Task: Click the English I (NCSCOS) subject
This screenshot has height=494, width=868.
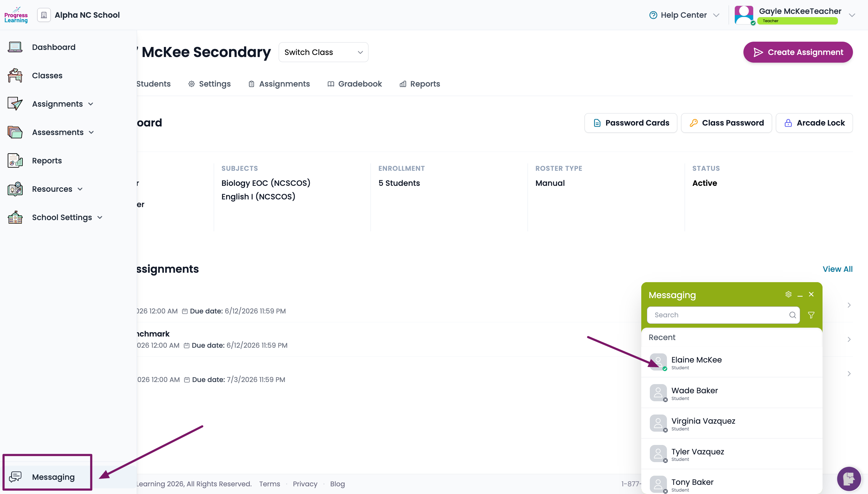Action: click(258, 197)
